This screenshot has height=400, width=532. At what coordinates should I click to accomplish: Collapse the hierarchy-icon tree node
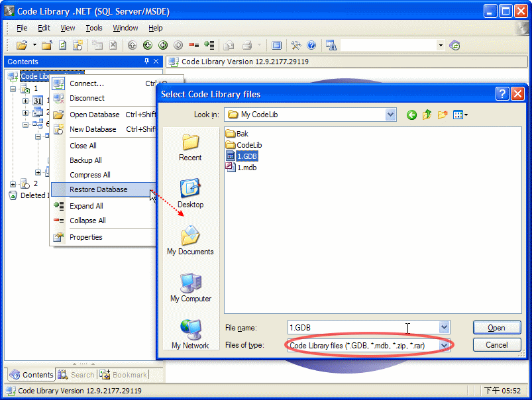[25, 125]
